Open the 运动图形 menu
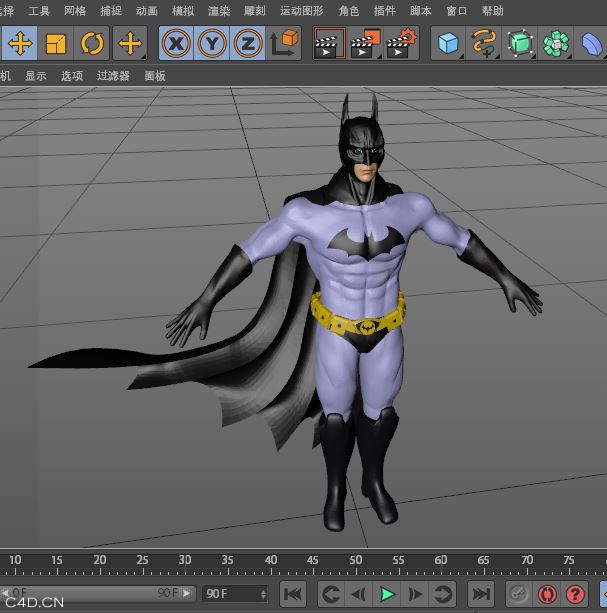 point(301,11)
